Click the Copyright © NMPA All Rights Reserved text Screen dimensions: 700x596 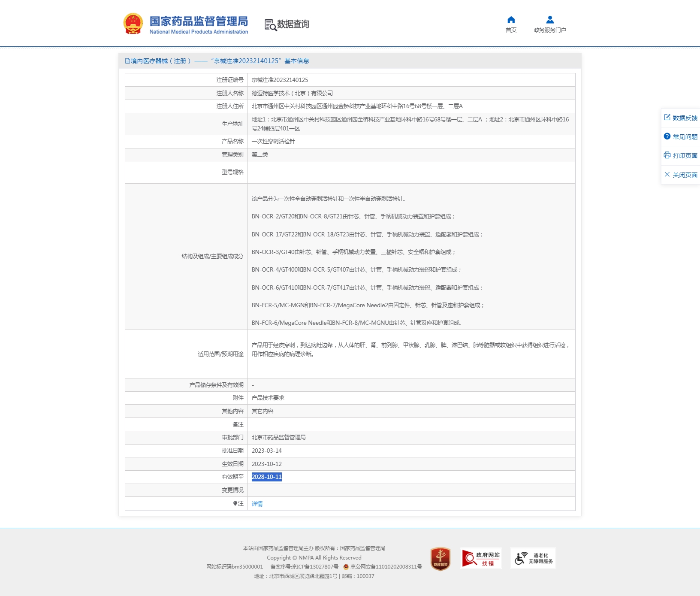[314, 558]
